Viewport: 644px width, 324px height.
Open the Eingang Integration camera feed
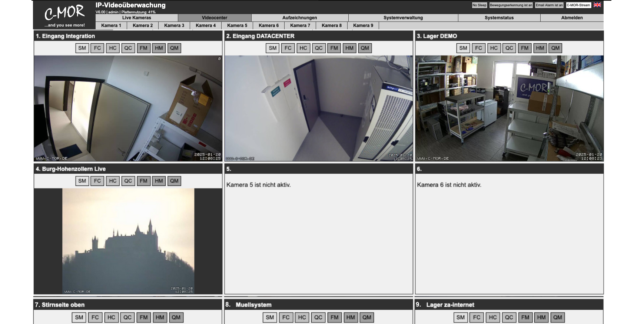(x=128, y=108)
